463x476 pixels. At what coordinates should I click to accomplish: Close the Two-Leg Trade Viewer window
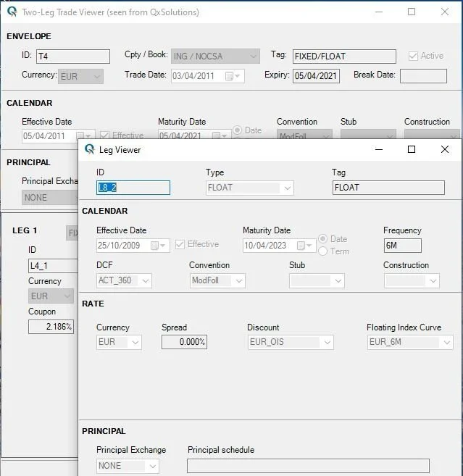445,12
